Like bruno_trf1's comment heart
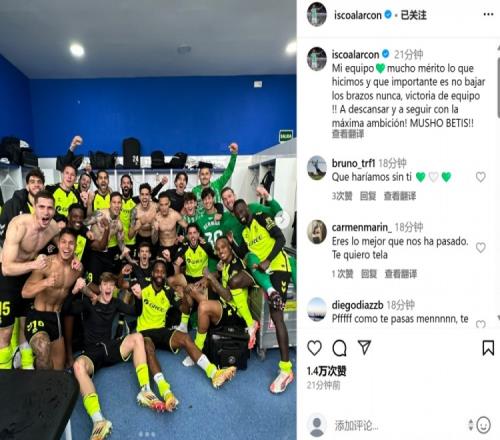The height and width of the screenshot is (440, 500). [480, 177]
